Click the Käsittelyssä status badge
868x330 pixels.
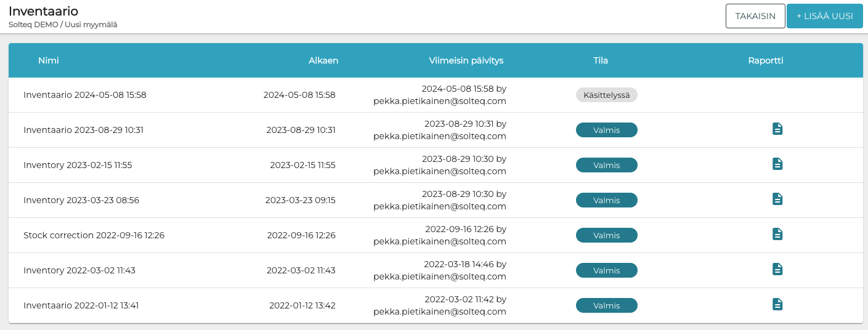click(607, 95)
